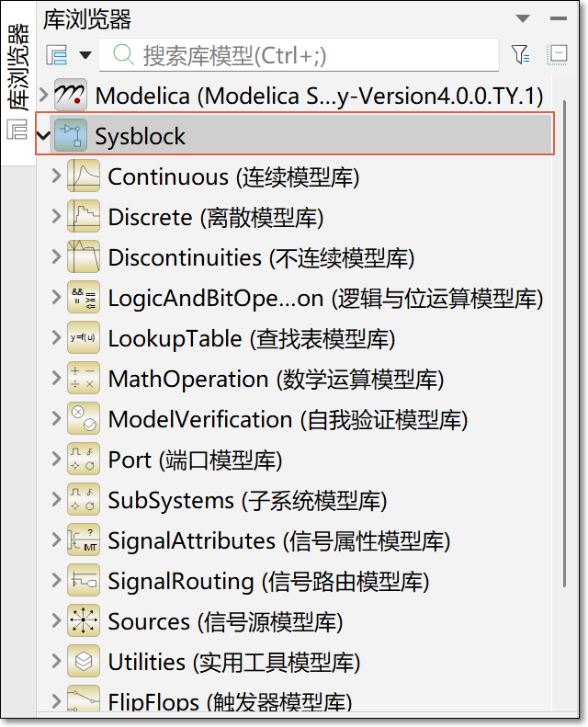The height and width of the screenshot is (727, 588).
Task: Open the library view mode dropdown arrow
Action: click(x=85, y=55)
